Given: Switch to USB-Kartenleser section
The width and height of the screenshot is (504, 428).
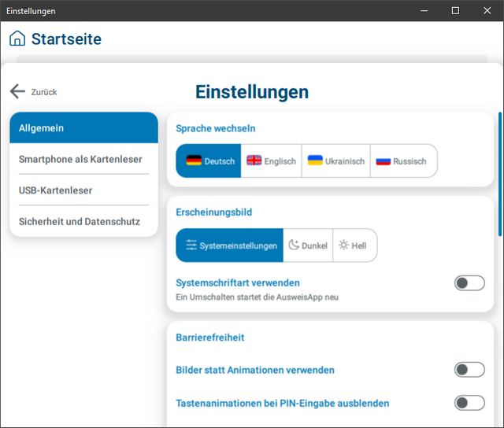Looking at the screenshot, I should click(x=84, y=190).
